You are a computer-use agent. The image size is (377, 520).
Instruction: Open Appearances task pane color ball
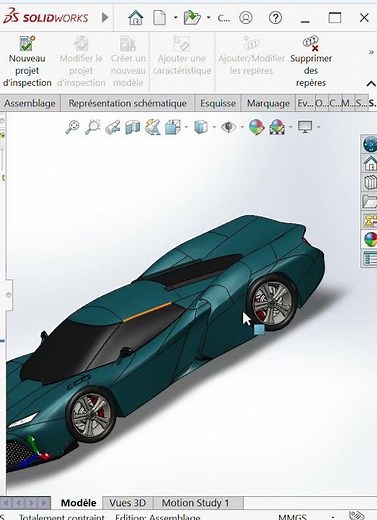pos(370,239)
